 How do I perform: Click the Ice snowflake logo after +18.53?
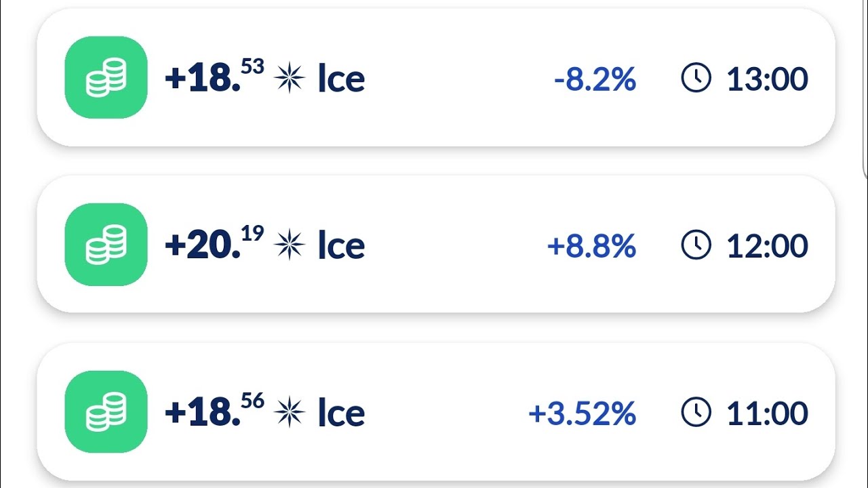[290, 78]
